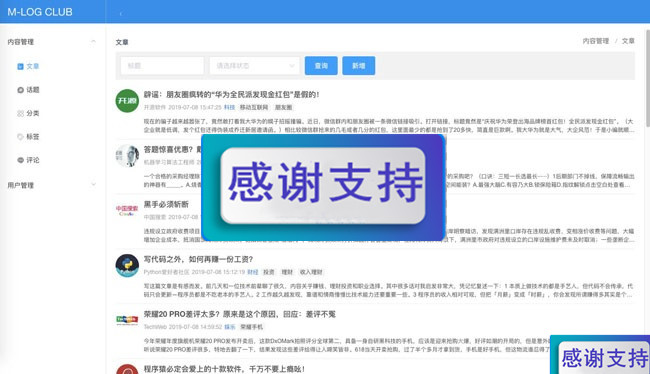Click the TechWeb author name
Image resolution: width=650 pixels, height=374 pixels.
click(x=155, y=327)
